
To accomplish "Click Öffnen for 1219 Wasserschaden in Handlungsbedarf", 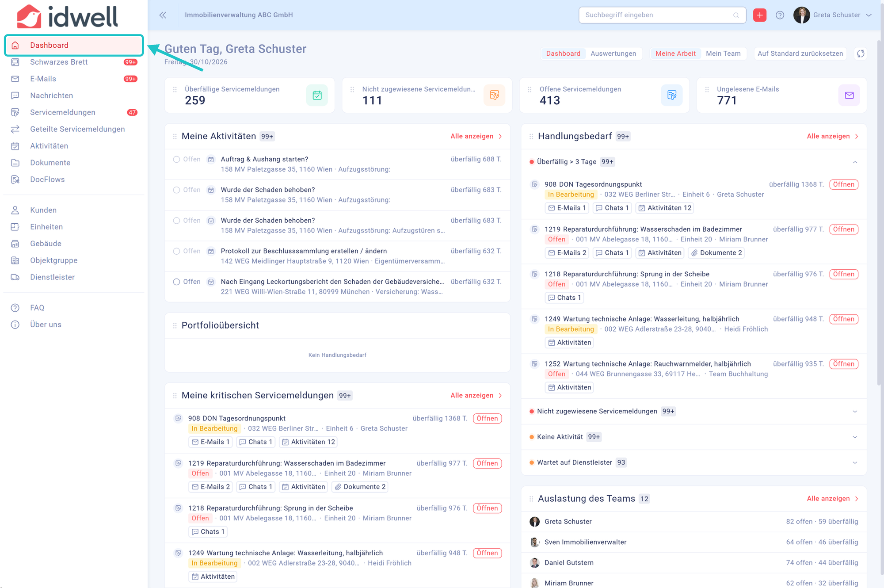I will click(843, 229).
